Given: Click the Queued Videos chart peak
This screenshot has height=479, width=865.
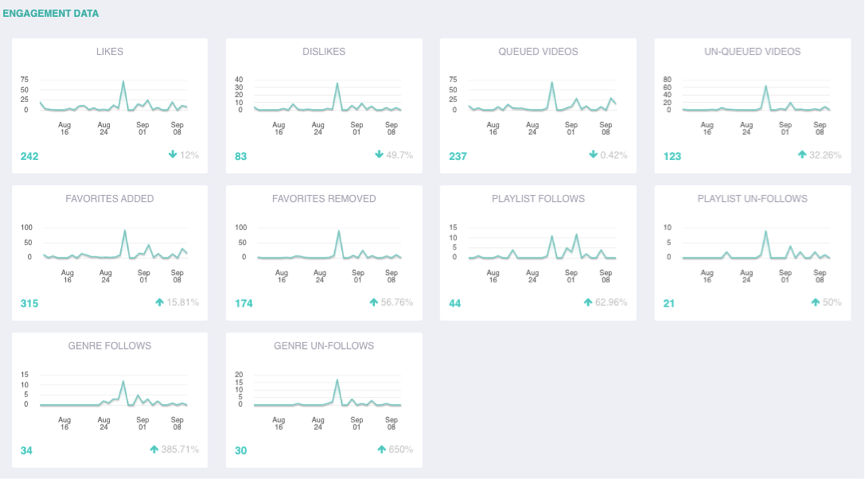Looking at the screenshot, I should 552,83.
